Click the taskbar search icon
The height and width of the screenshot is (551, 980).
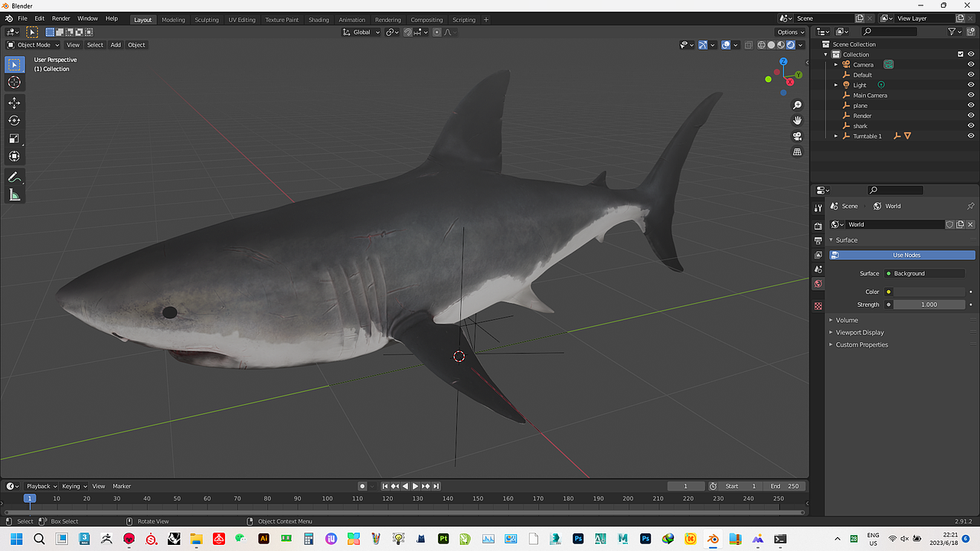tap(39, 539)
